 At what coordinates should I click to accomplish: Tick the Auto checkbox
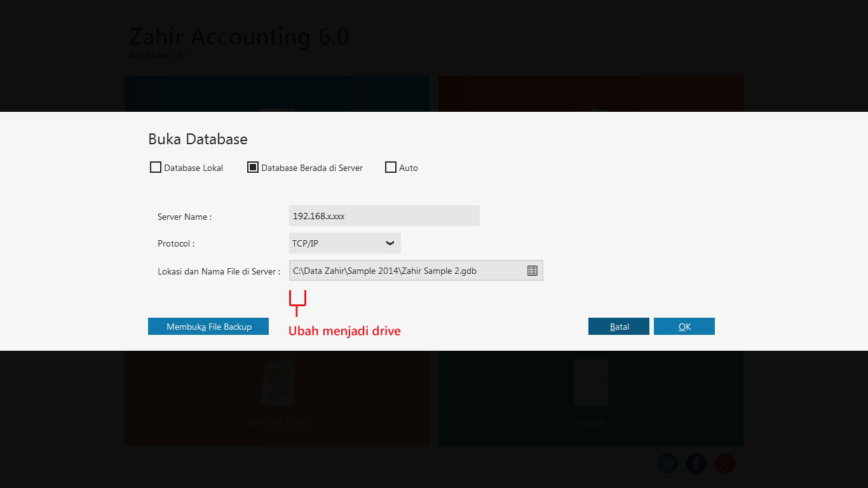(x=391, y=168)
